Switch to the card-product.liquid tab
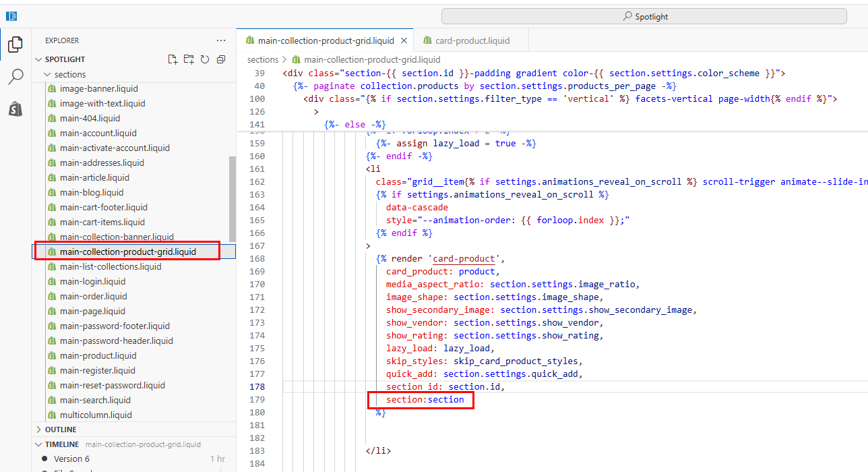 pyautogui.click(x=472, y=40)
